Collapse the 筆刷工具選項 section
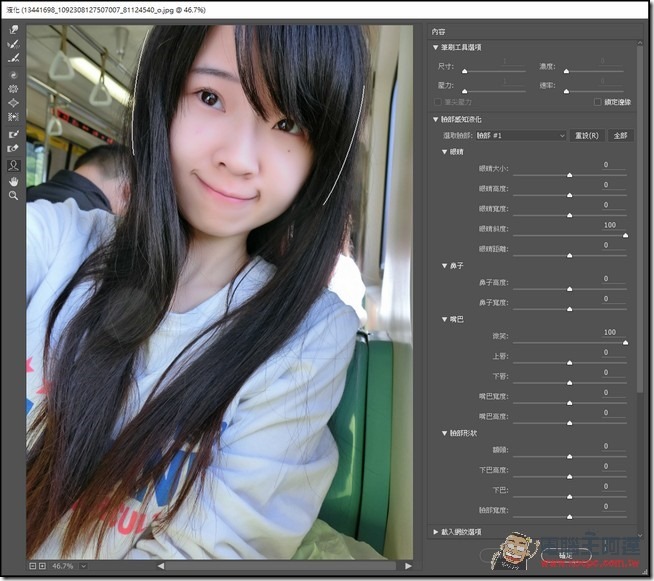 click(x=436, y=47)
